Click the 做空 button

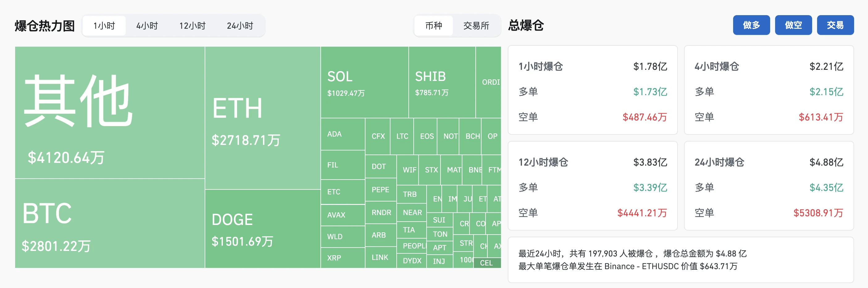[x=793, y=25]
